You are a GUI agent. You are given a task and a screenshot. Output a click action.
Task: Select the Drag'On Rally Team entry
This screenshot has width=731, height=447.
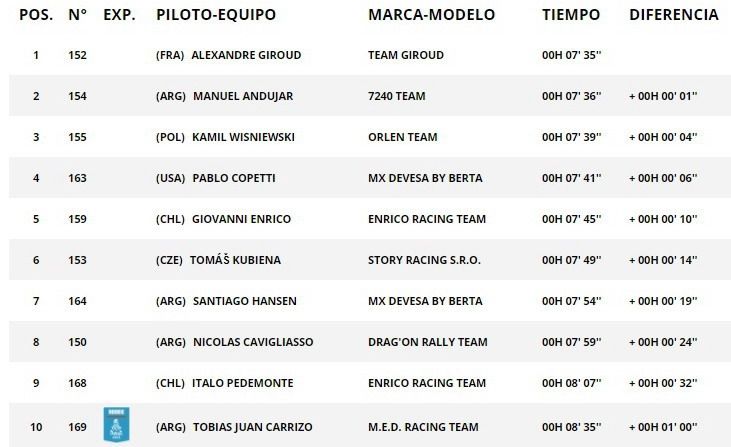427,342
